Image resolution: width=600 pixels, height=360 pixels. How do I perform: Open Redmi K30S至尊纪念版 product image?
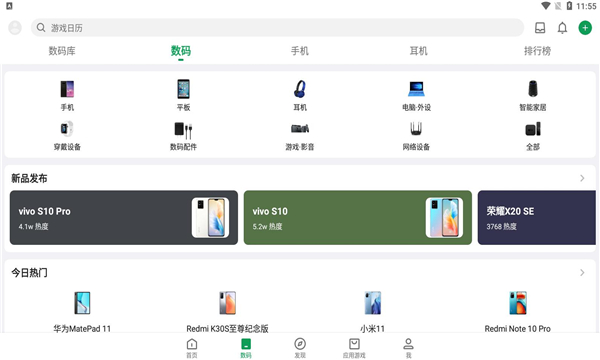tap(227, 303)
